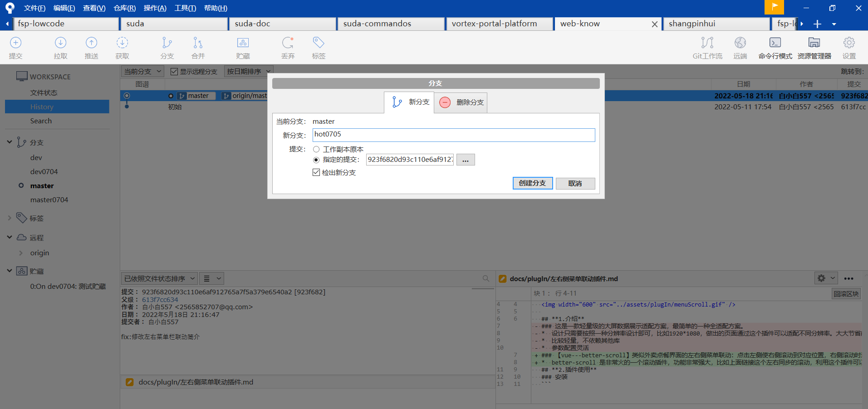Click the search magnifier in commit panel
This screenshot has height=409, width=868.
pyautogui.click(x=486, y=278)
